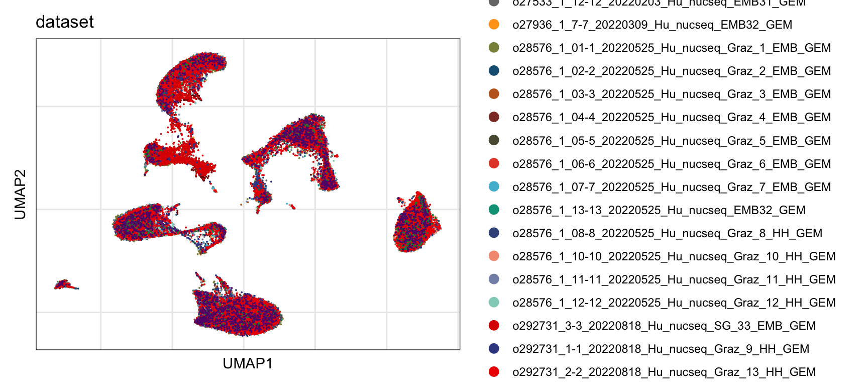Click the salmon Graz_10_HH_GEM legend dot

494,256
